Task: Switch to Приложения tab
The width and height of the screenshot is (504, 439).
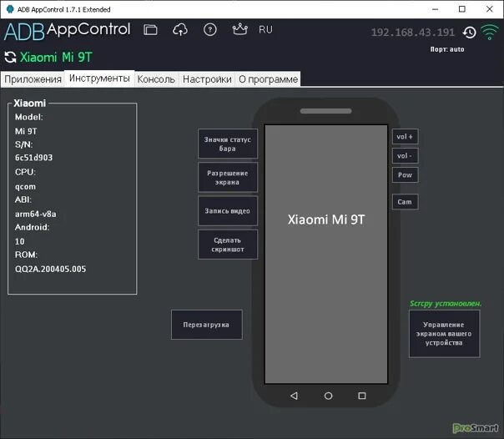Action: 33,79
